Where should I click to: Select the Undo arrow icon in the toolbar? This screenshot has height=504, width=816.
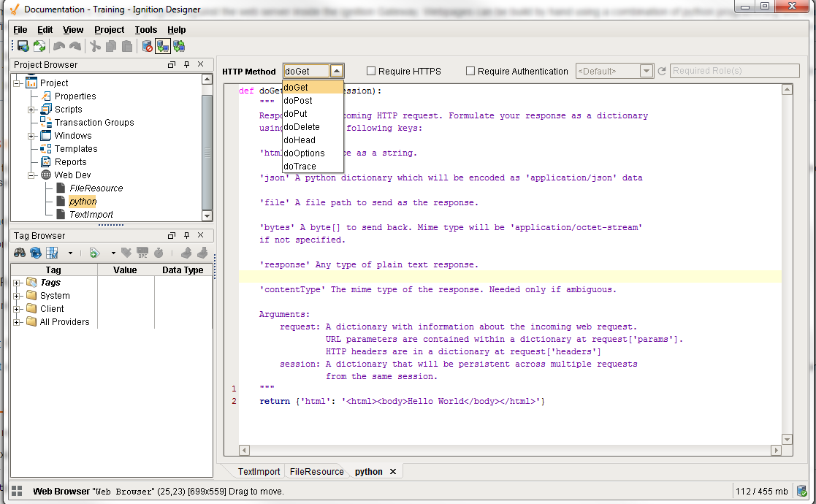tap(59, 45)
